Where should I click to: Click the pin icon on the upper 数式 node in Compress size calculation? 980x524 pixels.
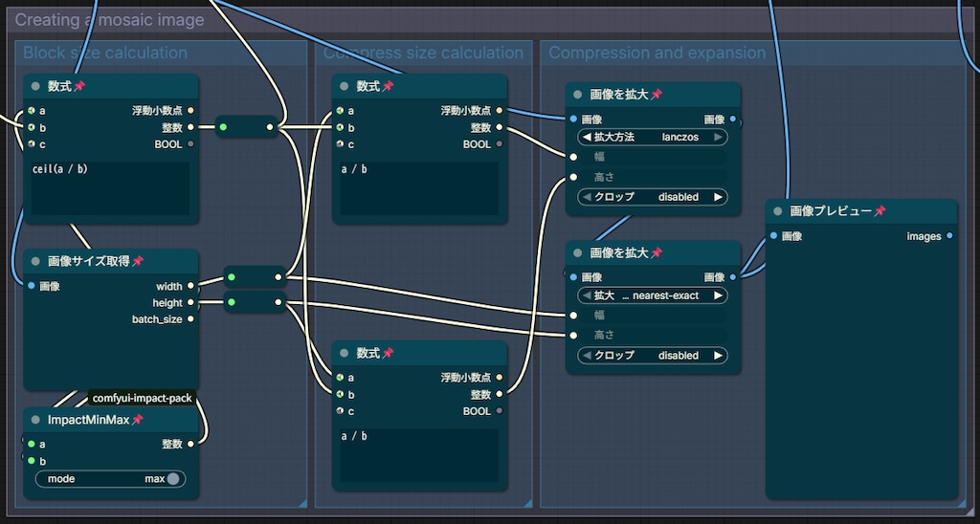pos(389,86)
